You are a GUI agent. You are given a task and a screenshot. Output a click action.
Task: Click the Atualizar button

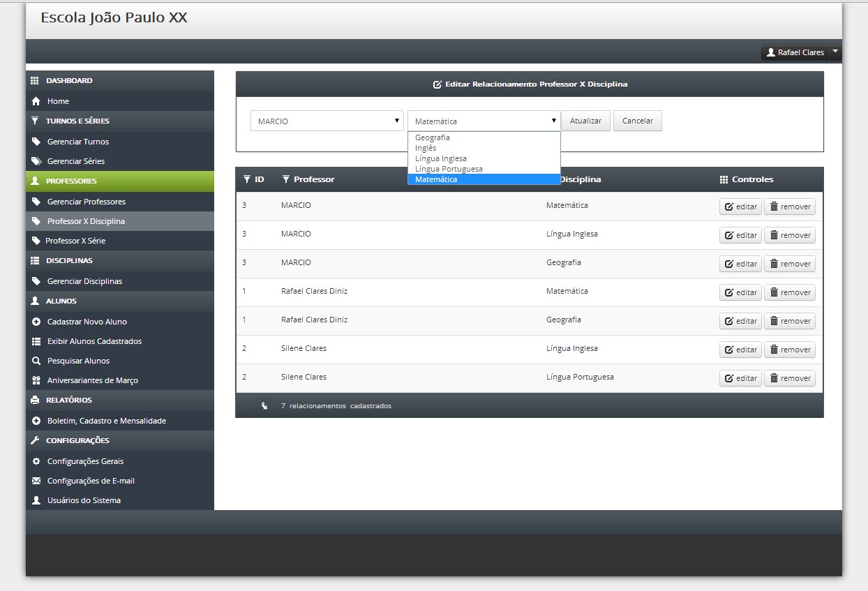tap(586, 121)
